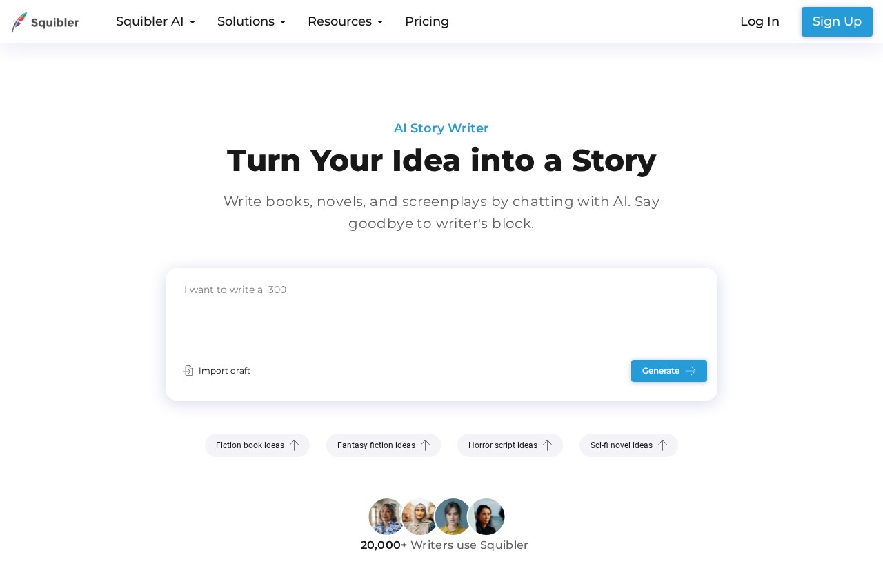Image resolution: width=883 pixels, height=588 pixels.
Task: Click the up arrow beside Sci-fi novel ideas
Action: 662,445
